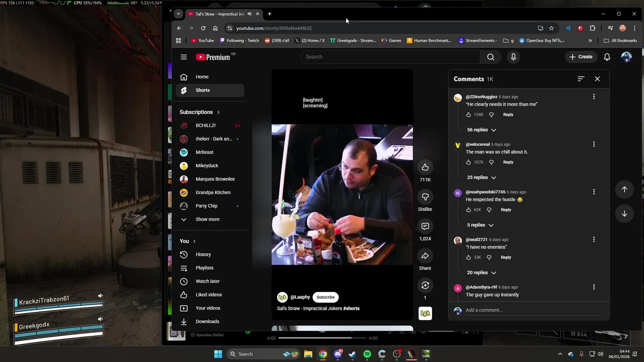Like the @velocereal comment
The height and width of the screenshot is (362, 644).
pos(468,162)
